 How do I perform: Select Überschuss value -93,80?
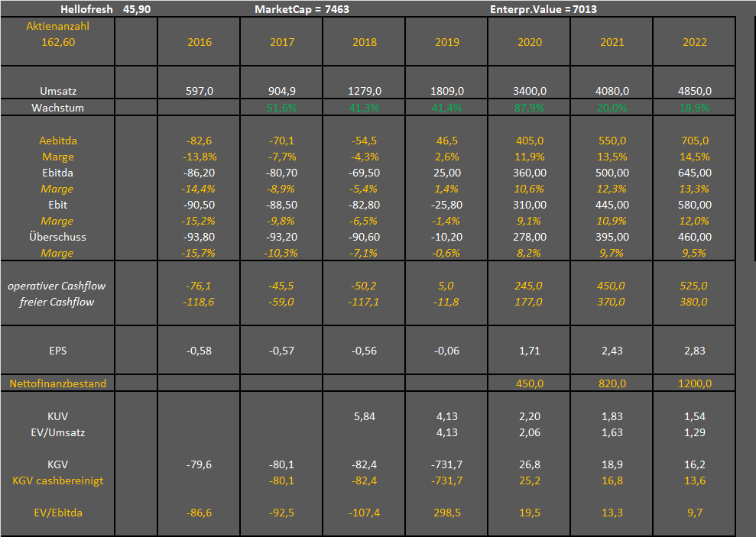pyautogui.click(x=199, y=237)
